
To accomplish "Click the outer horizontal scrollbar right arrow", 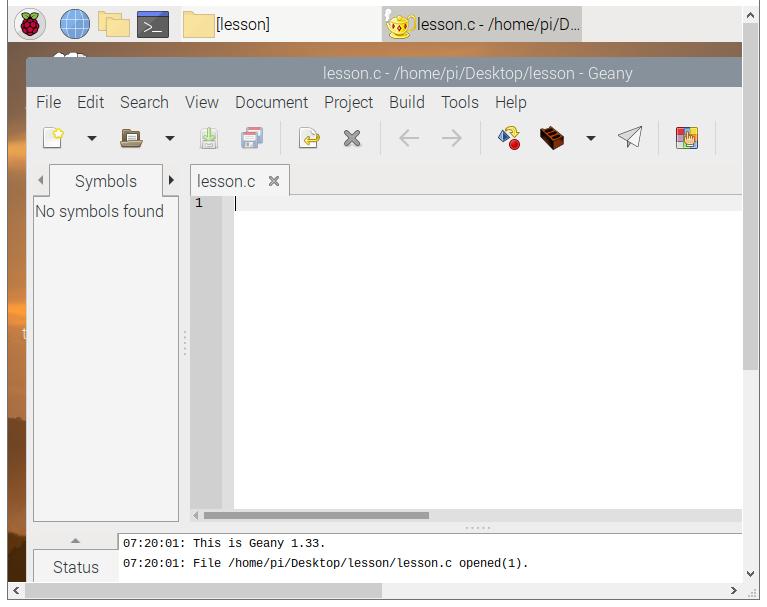I will tap(733, 590).
